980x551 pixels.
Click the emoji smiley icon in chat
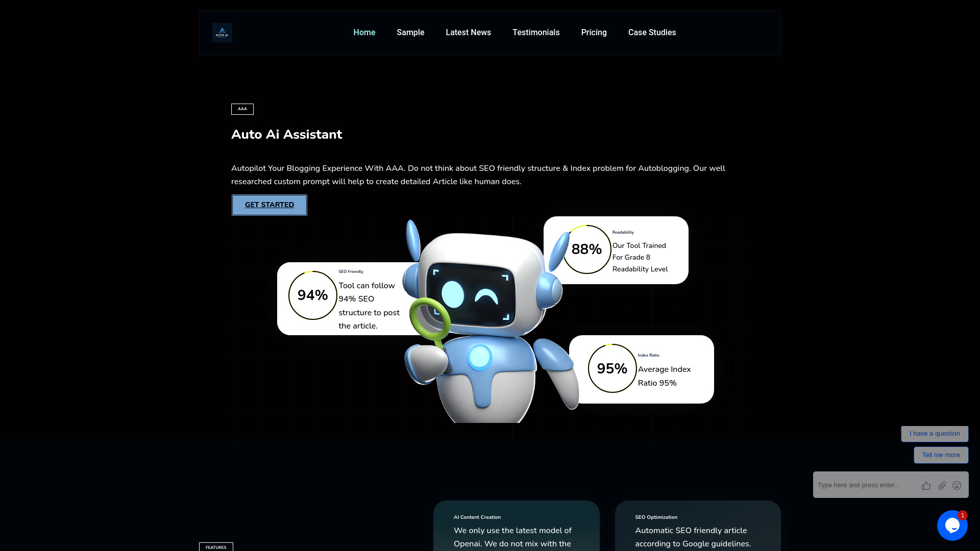957,485
